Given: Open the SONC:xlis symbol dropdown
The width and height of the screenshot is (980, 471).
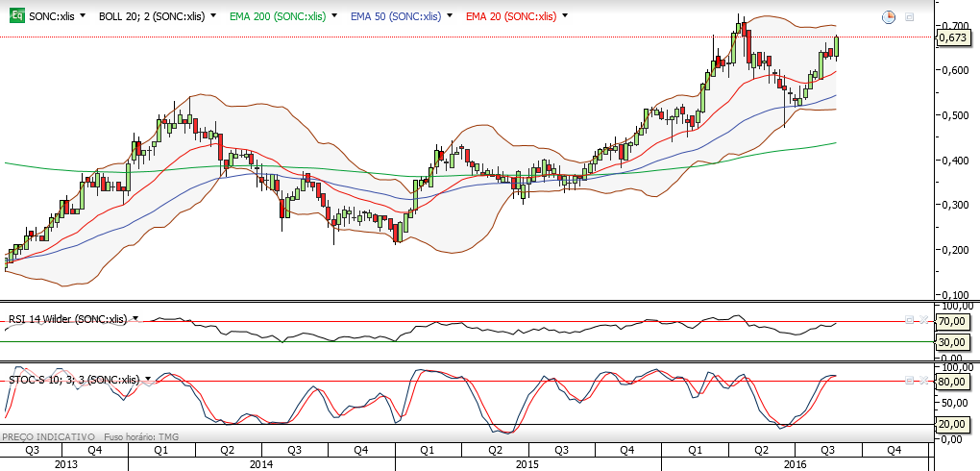Looking at the screenshot, I should point(84,16).
